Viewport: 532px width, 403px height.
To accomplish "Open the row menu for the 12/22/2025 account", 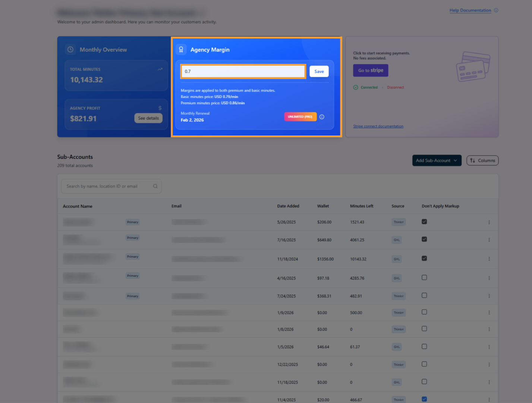I will coord(489,365).
